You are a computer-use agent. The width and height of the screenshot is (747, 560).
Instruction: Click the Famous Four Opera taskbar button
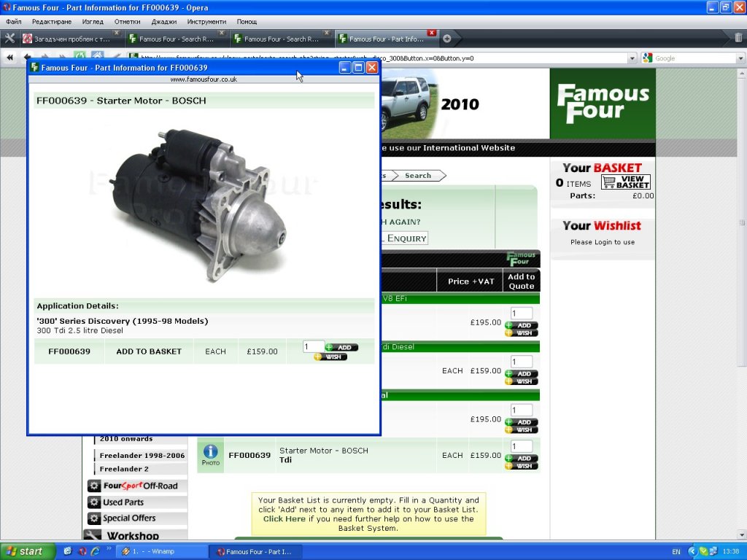[x=256, y=551]
